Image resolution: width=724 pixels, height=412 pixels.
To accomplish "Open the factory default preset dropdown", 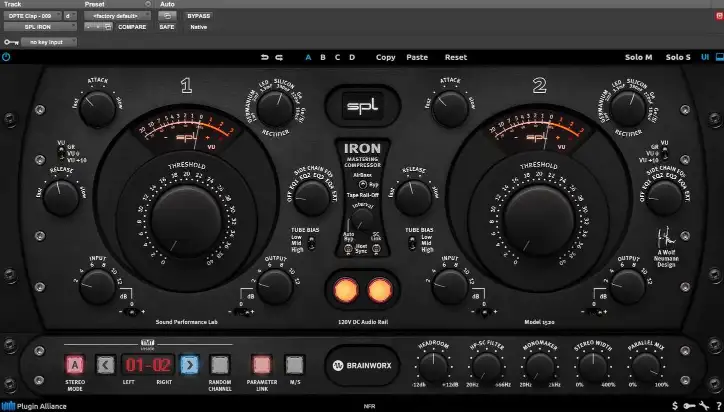I will tap(117, 16).
